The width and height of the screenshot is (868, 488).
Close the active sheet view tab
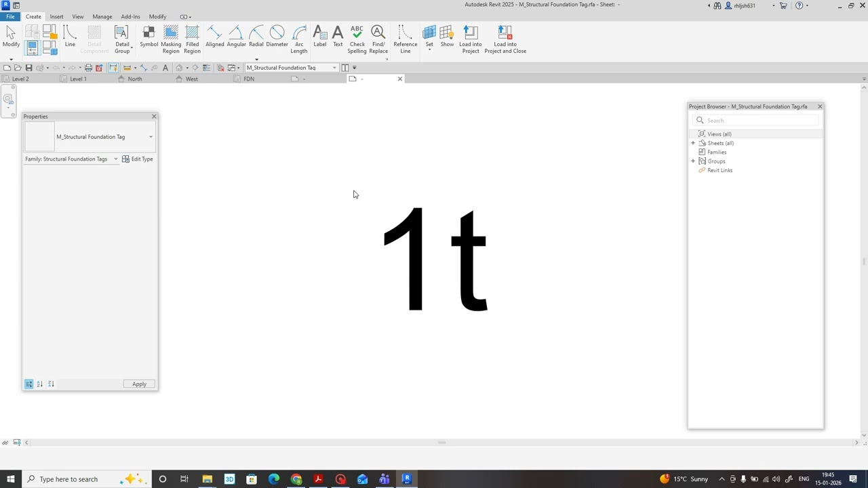click(x=400, y=79)
